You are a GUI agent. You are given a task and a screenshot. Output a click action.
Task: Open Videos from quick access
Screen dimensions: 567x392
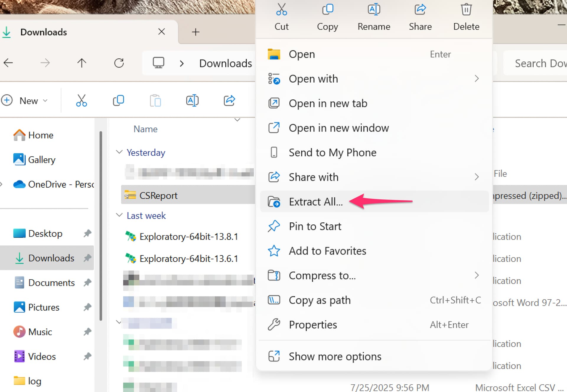[35, 356]
